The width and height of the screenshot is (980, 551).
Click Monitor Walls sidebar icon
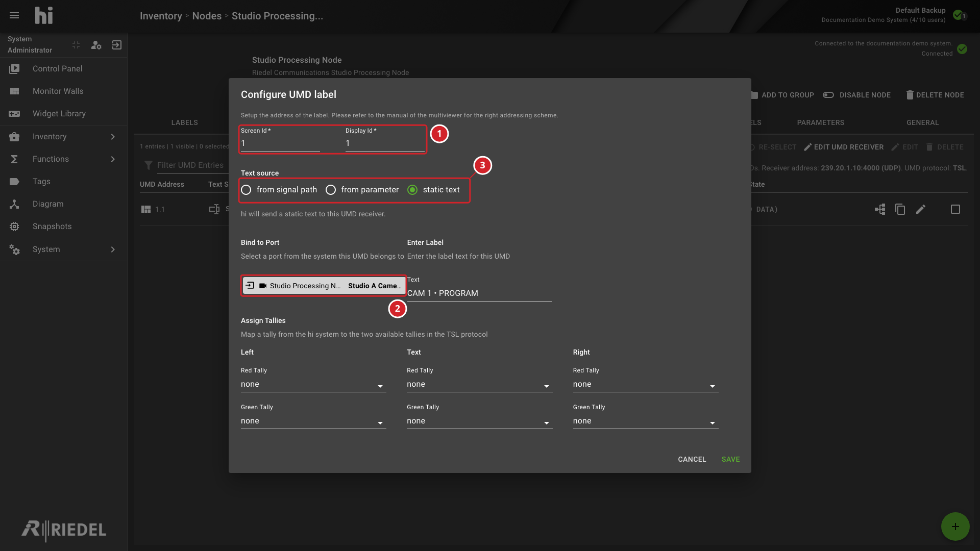pos(14,91)
